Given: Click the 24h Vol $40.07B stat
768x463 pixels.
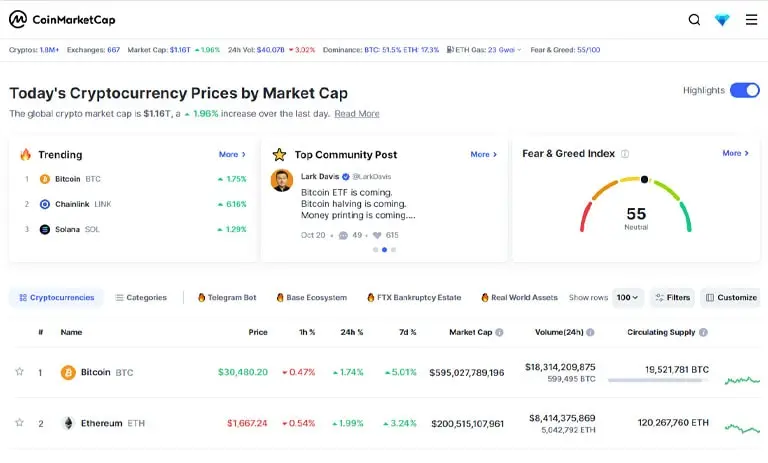Looking at the screenshot, I should [256, 50].
